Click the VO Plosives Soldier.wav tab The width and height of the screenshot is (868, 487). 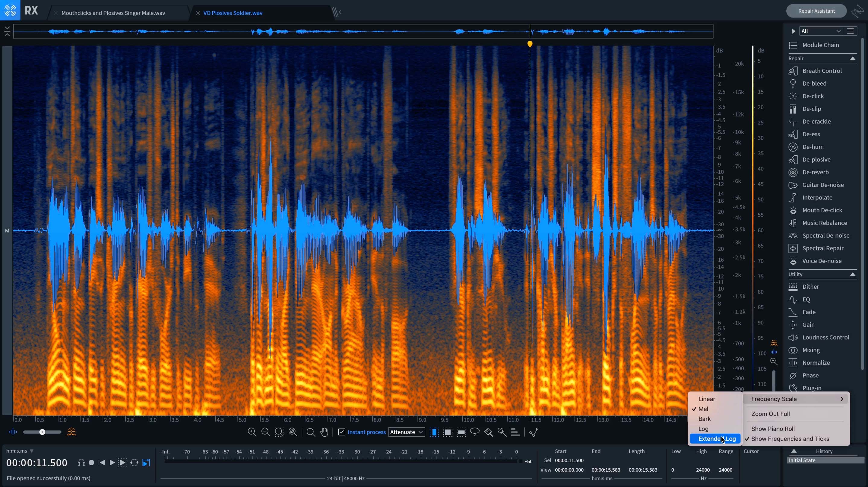(233, 12)
